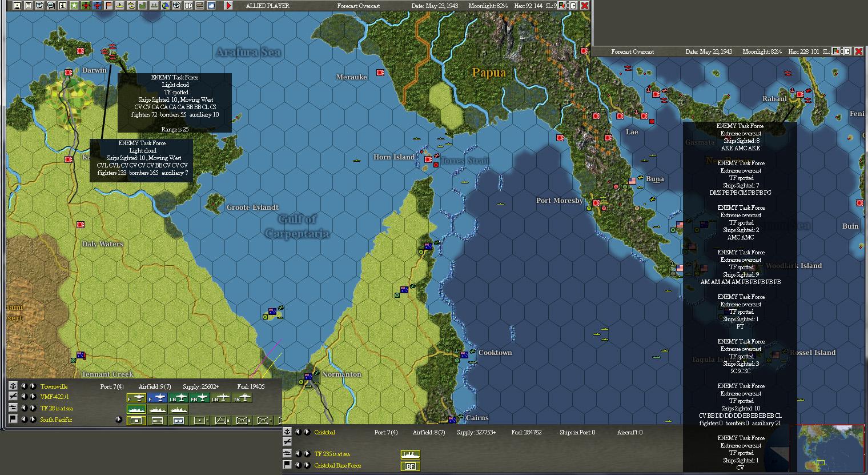The image size is (868, 475).
Task: Select the third task force icon in the TF 28 row
Action: point(178,409)
